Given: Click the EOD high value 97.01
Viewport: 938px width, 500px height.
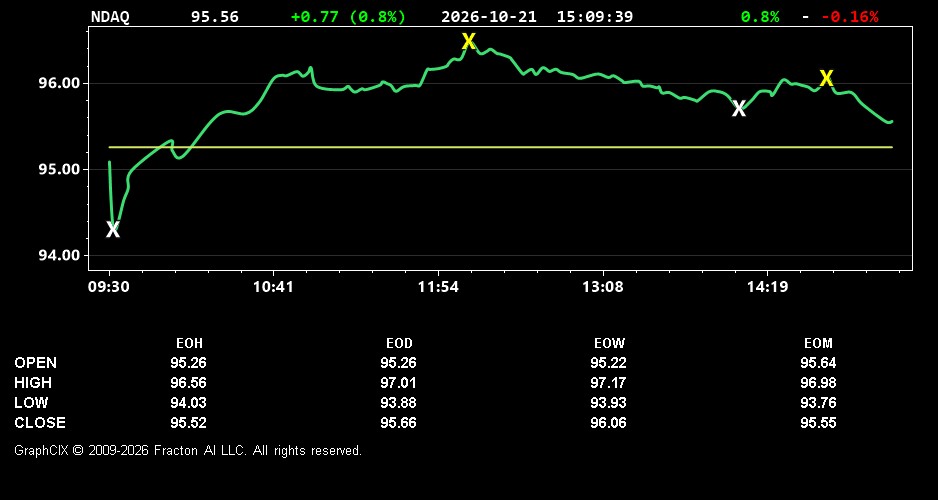Looking at the screenshot, I should pos(398,383).
